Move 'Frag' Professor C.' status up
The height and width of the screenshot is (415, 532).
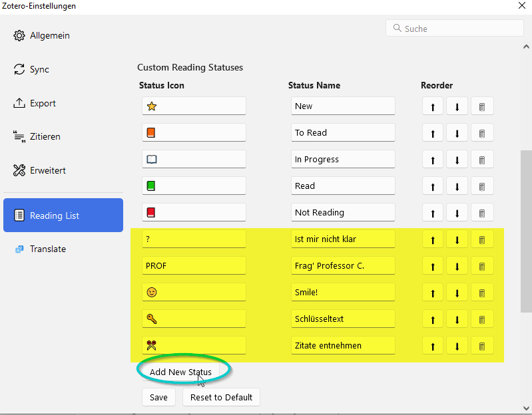[433, 266]
